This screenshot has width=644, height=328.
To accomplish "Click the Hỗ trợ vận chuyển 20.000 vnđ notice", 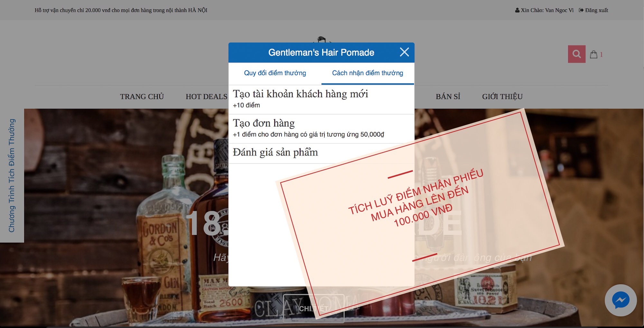I will pos(121,10).
